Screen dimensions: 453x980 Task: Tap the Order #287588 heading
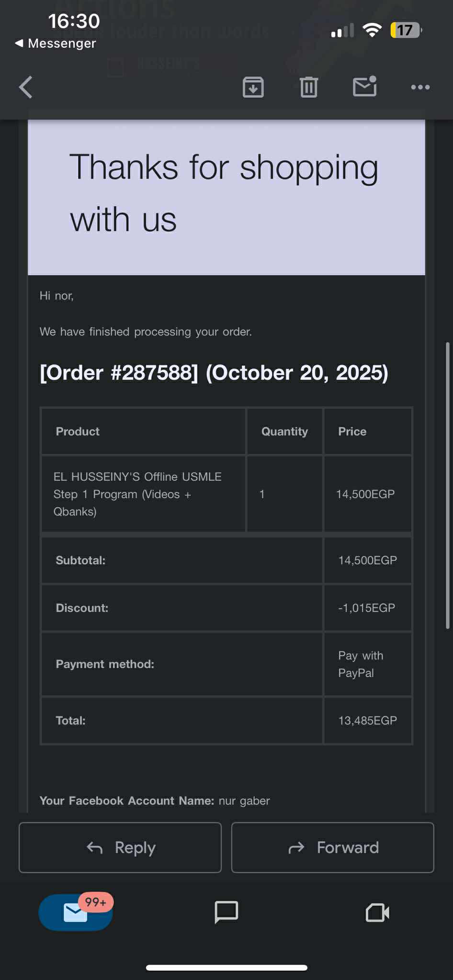coord(214,373)
